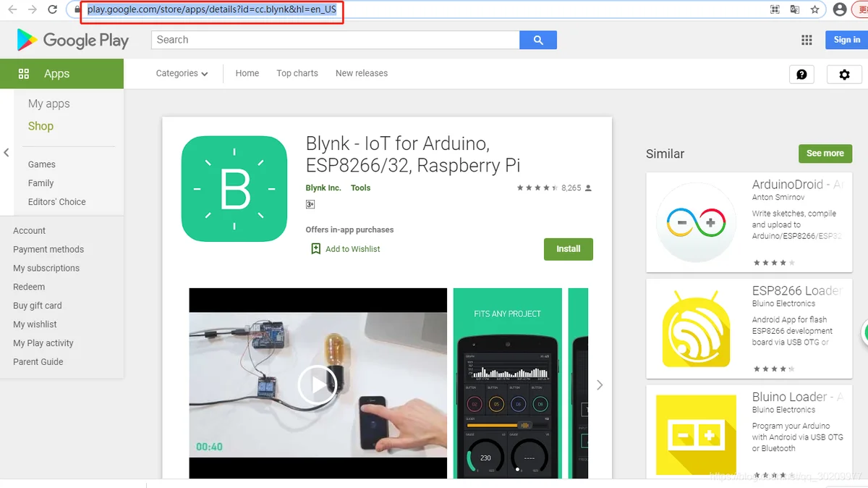
Task: Click the green Install button
Action: pyautogui.click(x=569, y=249)
